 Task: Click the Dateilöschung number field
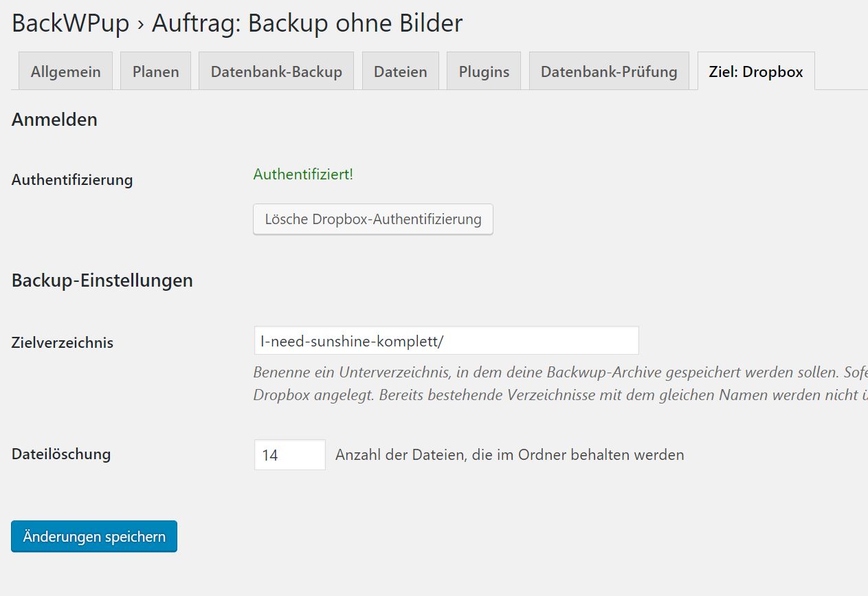pyautogui.click(x=289, y=455)
